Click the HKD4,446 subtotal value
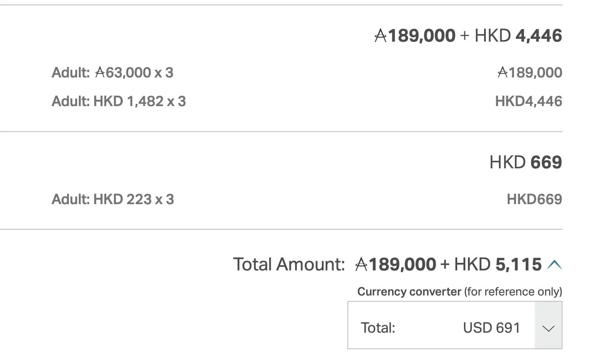 pos(528,102)
